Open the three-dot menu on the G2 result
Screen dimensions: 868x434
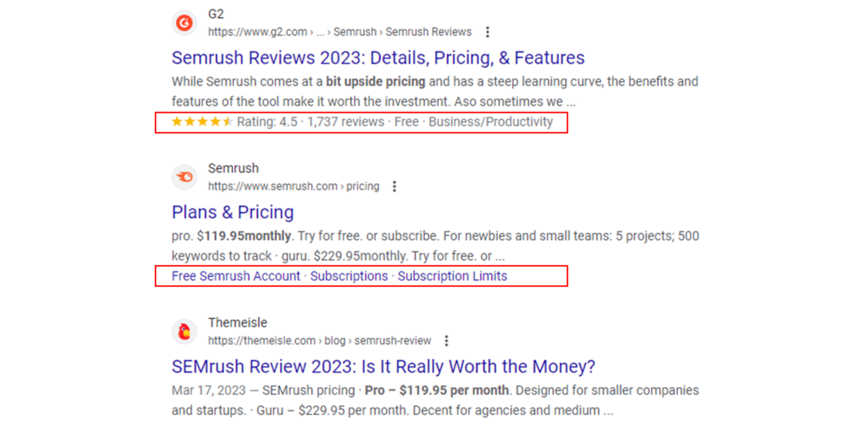pyautogui.click(x=488, y=32)
